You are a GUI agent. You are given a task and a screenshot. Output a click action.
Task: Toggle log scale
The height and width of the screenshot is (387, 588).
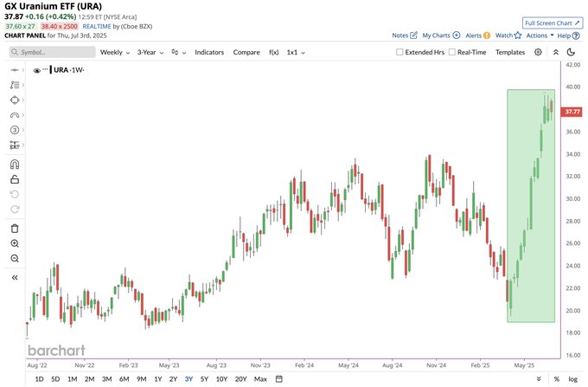tap(572, 379)
